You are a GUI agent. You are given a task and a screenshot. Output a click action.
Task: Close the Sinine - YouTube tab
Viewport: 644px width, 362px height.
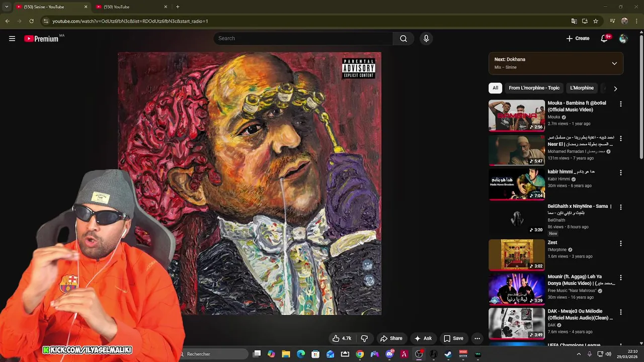coord(86,7)
